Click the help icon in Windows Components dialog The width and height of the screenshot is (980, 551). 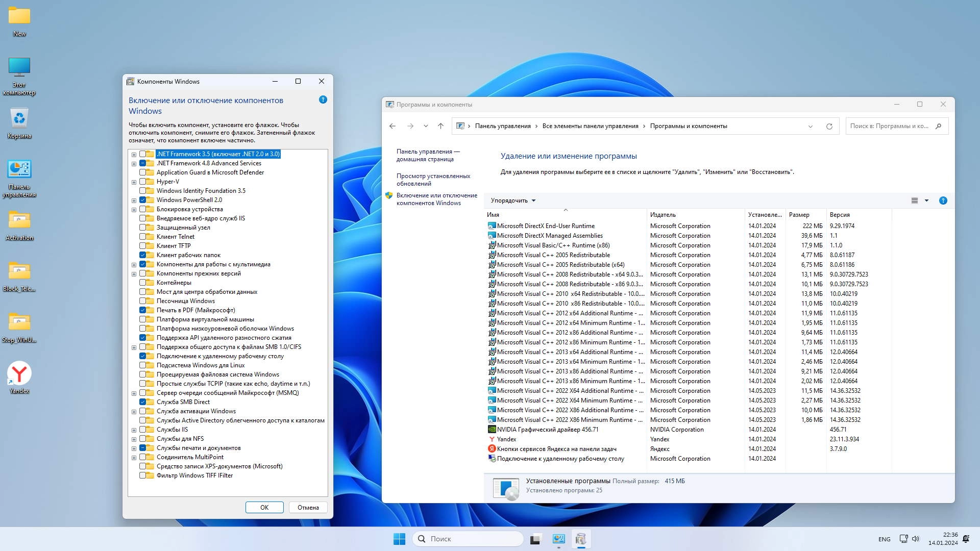click(323, 100)
